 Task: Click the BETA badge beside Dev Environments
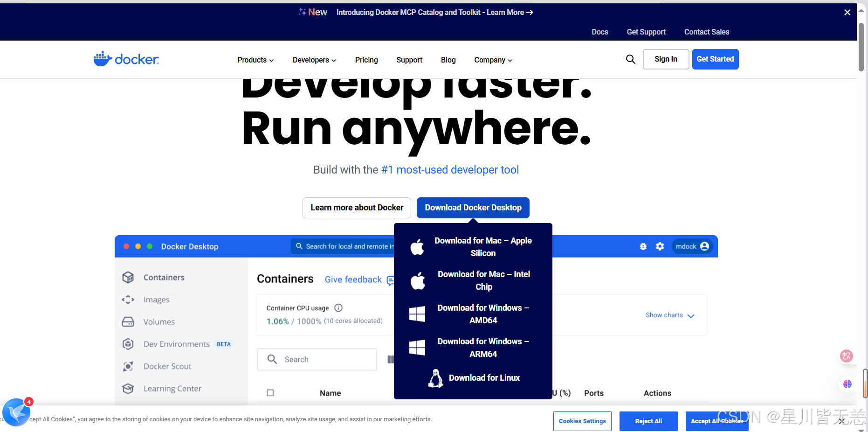[224, 344]
